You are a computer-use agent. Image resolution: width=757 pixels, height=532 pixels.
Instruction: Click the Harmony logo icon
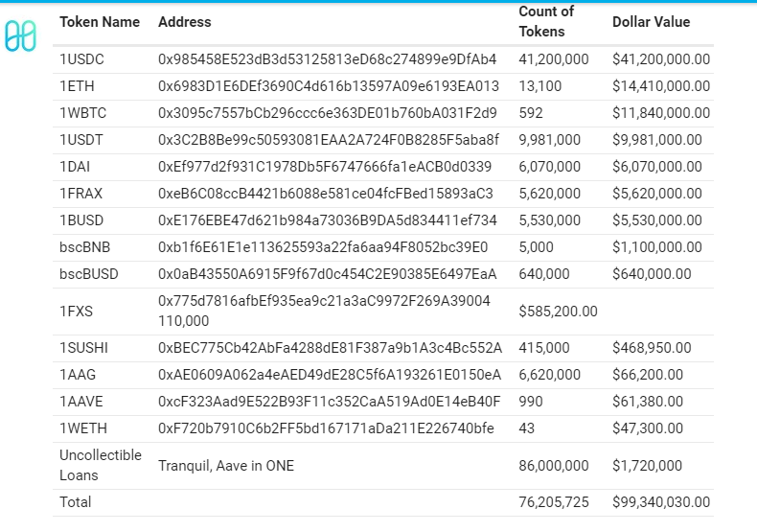[x=21, y=36]
